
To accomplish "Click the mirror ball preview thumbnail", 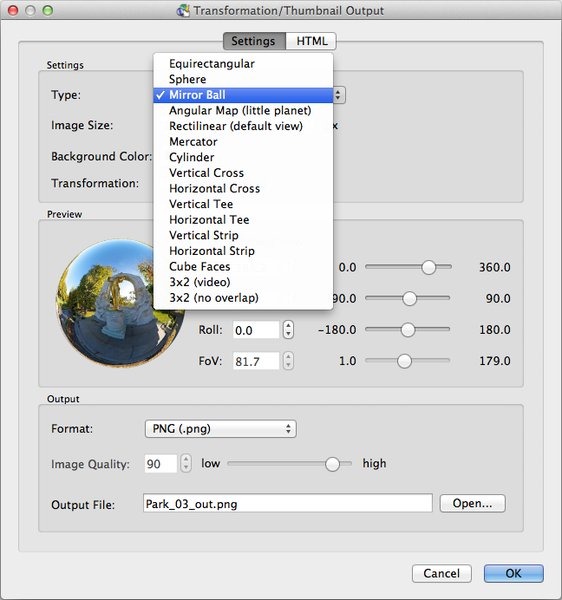I will (x=119, y=302).
